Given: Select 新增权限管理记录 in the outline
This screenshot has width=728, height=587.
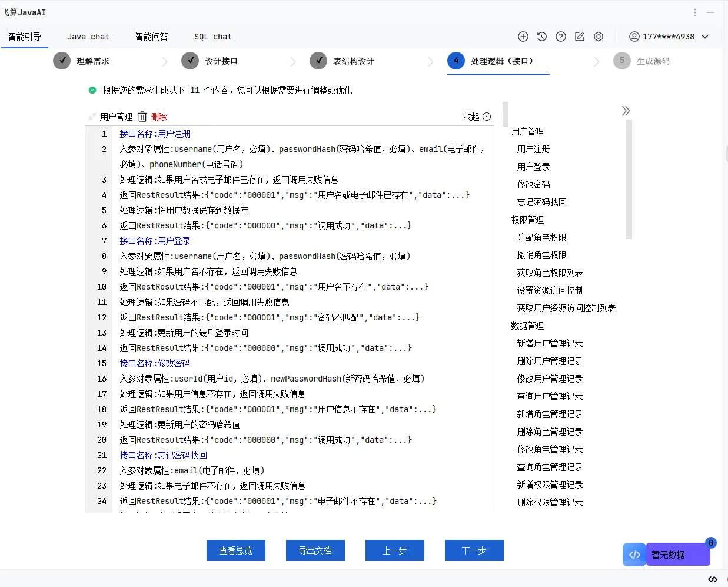Looking at the screenshot, I should point(550,485).
